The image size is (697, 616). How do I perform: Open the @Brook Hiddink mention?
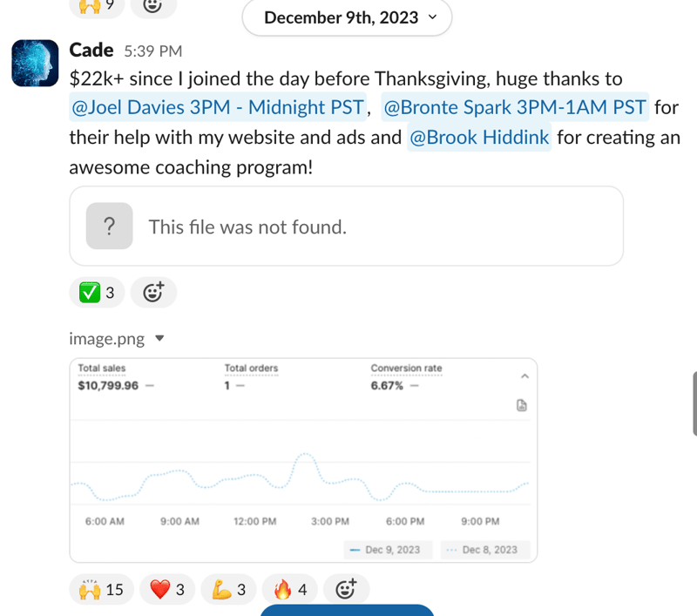[479, 138]
